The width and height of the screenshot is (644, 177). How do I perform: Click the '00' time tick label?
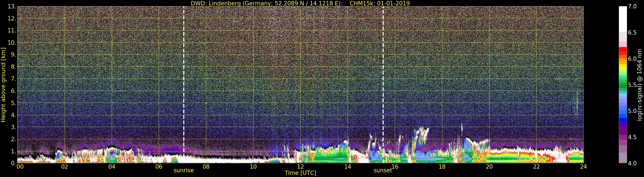tap(20, 167)
